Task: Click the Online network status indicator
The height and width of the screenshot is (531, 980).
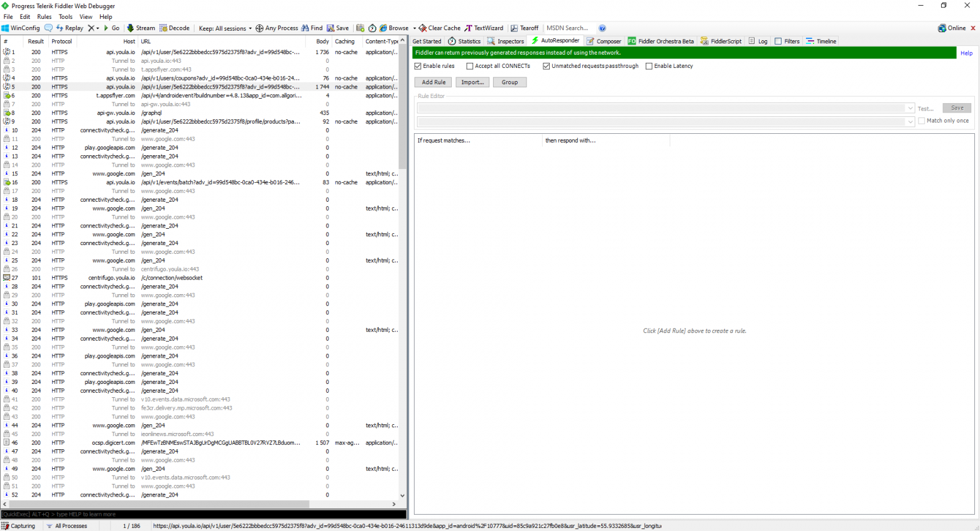Action: tap(952, 28)
